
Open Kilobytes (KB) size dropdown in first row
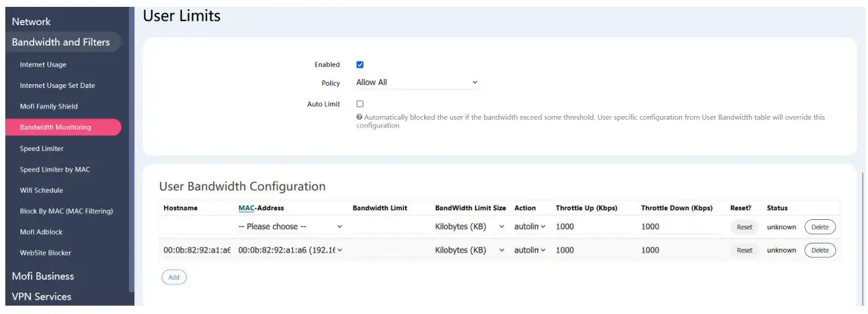tap(470, 227)
